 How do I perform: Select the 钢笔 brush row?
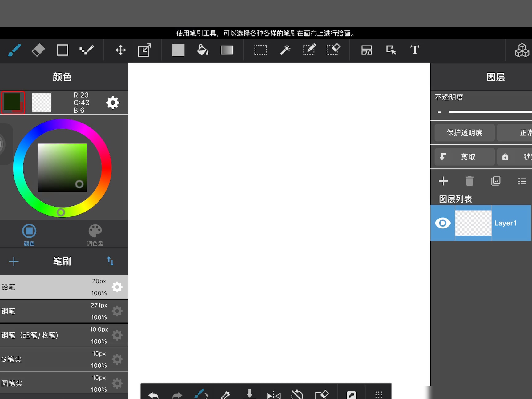point(64,311)
